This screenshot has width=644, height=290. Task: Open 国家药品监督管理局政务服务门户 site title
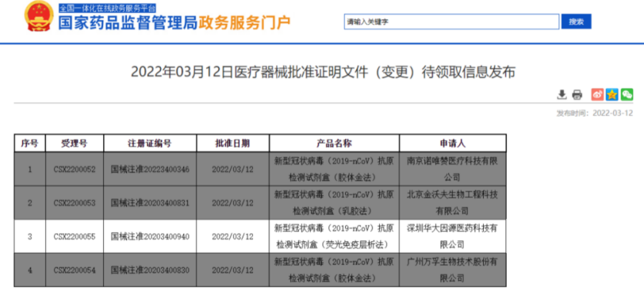(174, 23)
